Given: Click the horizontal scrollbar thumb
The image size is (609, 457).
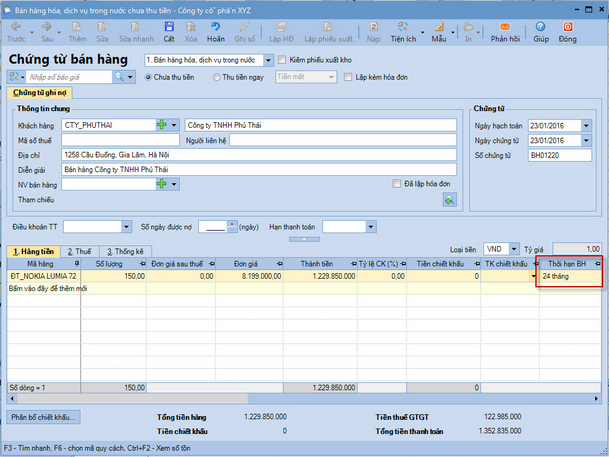Looking at the screenshot, I should (x=132, y=398).
